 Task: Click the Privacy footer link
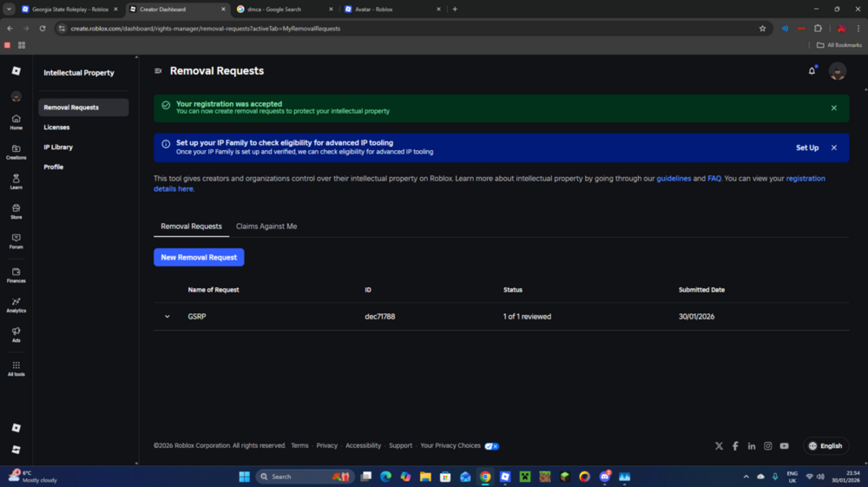click(326, 445)
